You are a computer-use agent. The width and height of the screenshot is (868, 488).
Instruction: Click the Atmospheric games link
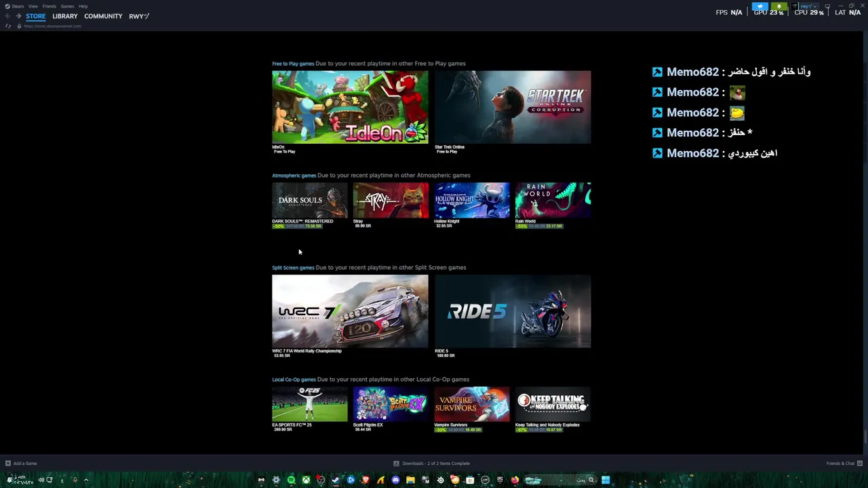pos(294,176)
